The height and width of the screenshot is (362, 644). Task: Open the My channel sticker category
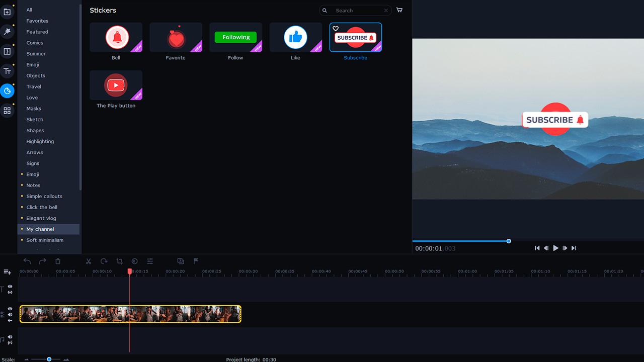coord(40,229)
